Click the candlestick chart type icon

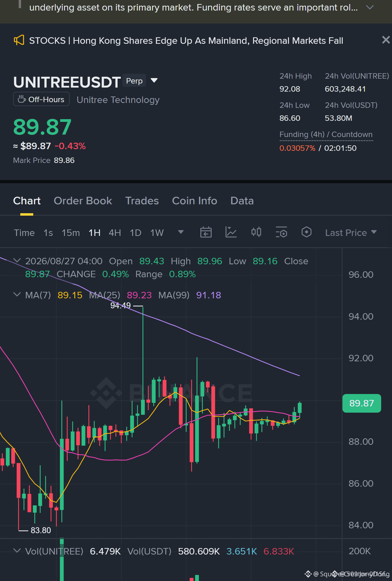256,232
